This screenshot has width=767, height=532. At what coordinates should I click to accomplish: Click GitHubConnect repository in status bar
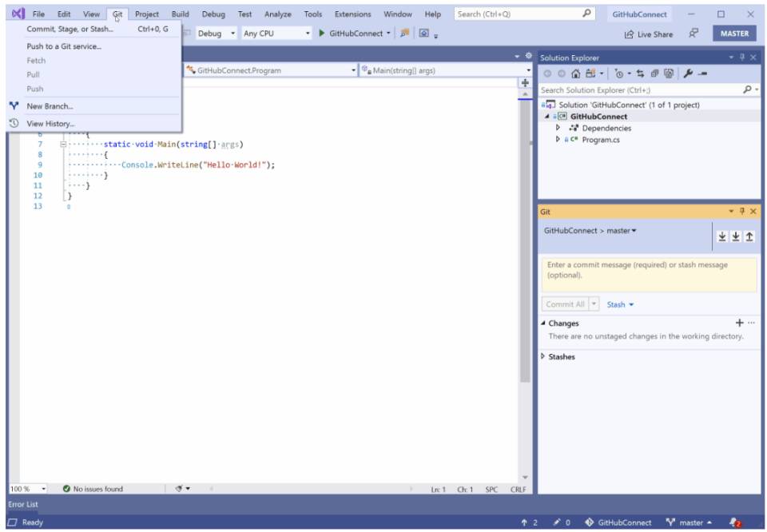point(618,522)
